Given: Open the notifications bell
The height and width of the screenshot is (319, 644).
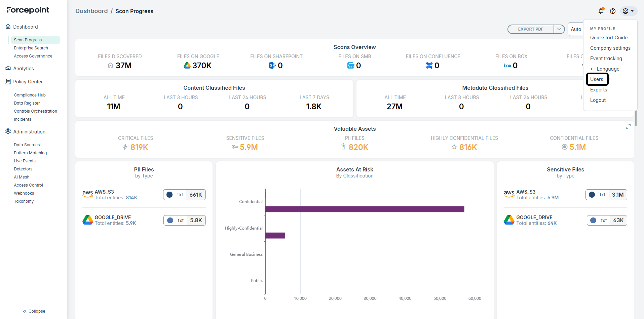Looking at the screenshot, I should point(601,11).
